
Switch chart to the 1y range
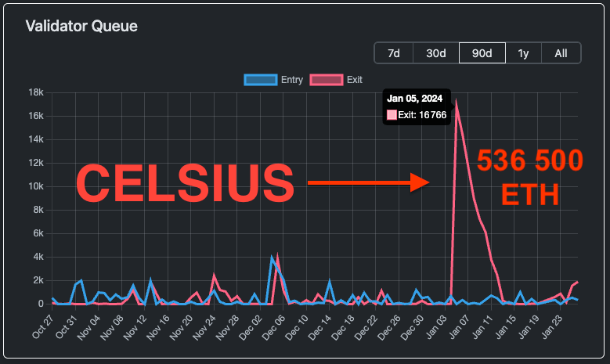click(x=523, y=53)
